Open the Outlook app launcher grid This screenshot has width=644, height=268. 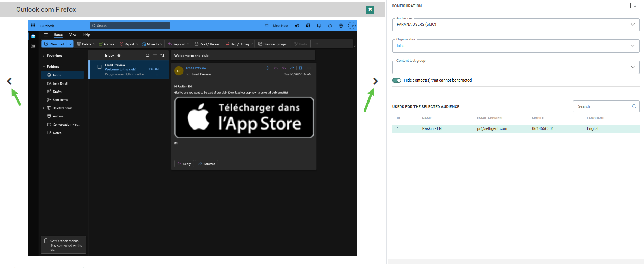33,26
